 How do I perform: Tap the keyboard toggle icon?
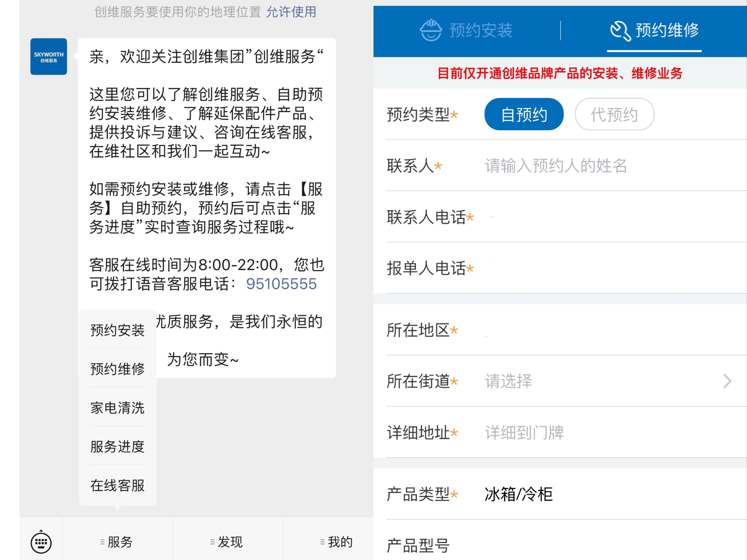coord(41,542)
